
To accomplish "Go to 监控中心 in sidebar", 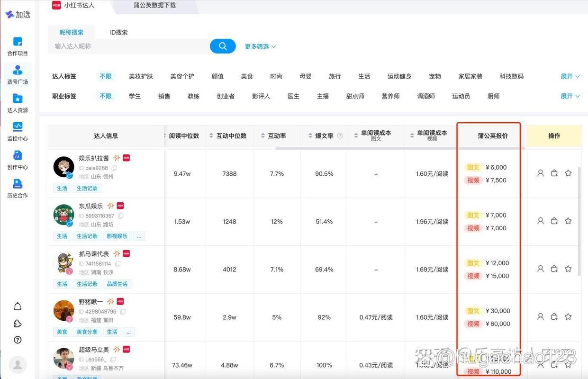I will pos(18,131).
